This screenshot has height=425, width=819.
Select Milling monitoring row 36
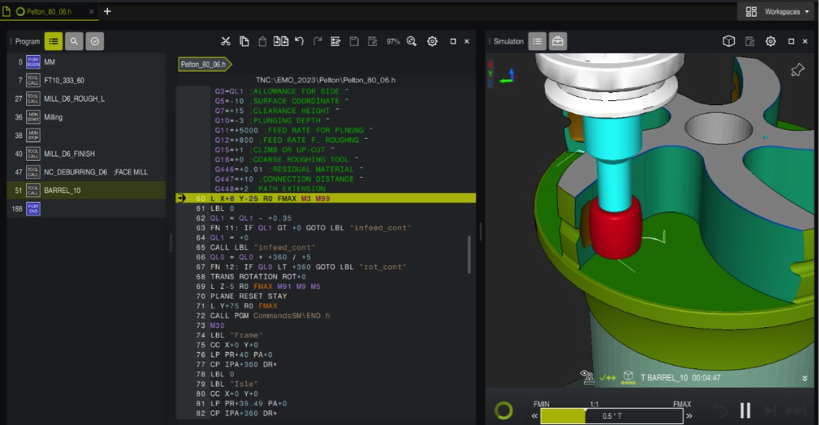[x=87, y=117]
